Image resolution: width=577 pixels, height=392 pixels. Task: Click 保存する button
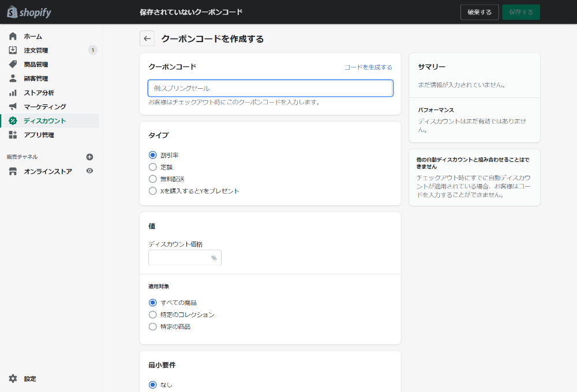(x=521, y=12)
